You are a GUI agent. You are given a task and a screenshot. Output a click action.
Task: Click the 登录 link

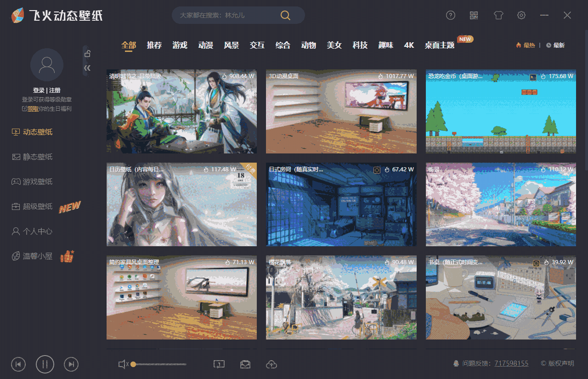point(39,91)
